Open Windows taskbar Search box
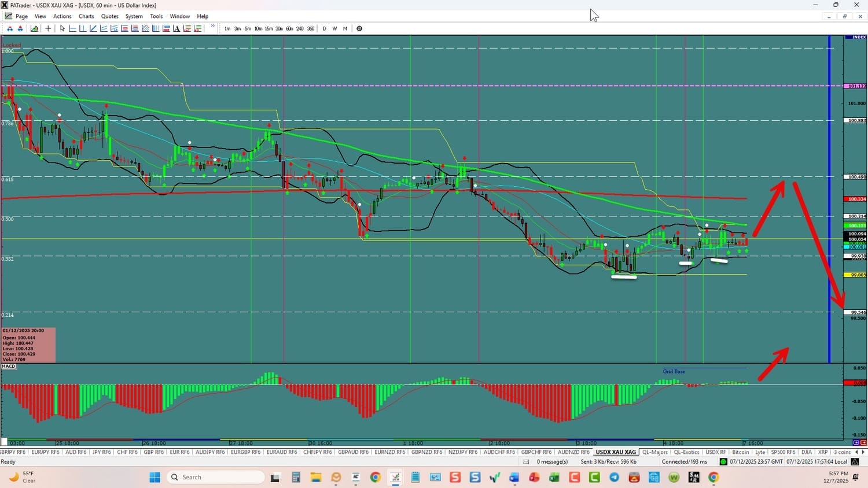The width and height of the screenshot is (868, 488). tap(215, 477)
